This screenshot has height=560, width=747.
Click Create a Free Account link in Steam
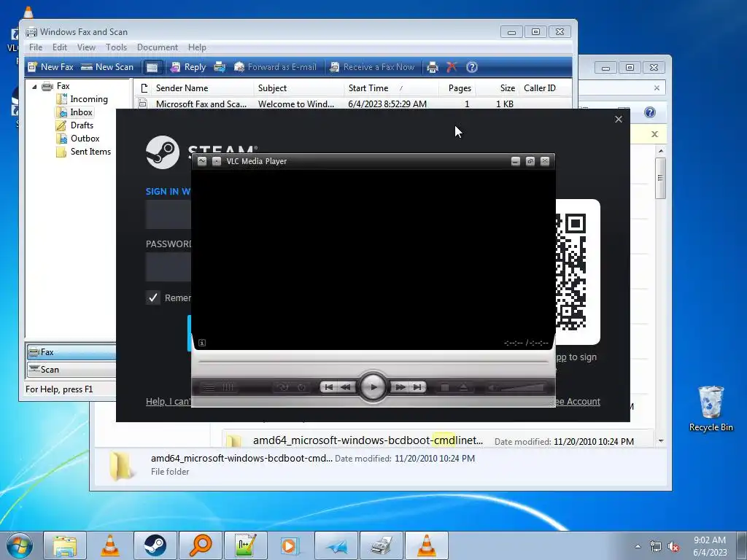click(x=578, y=402)
